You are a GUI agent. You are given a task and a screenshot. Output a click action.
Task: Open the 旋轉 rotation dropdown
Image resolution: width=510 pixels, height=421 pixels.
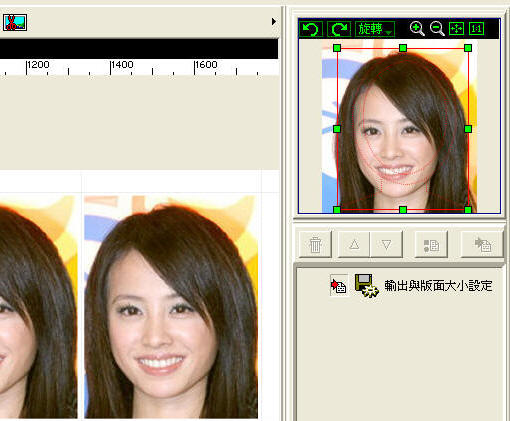(375, 29)
